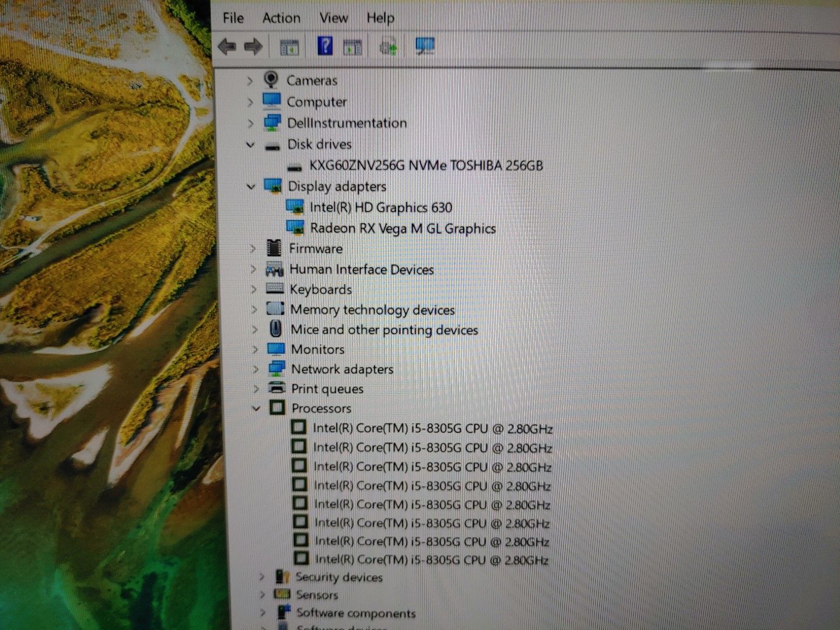This screenshot has width=840, height=630.
Task: Collapse the Display adapters category
Action: click(251, 187)
